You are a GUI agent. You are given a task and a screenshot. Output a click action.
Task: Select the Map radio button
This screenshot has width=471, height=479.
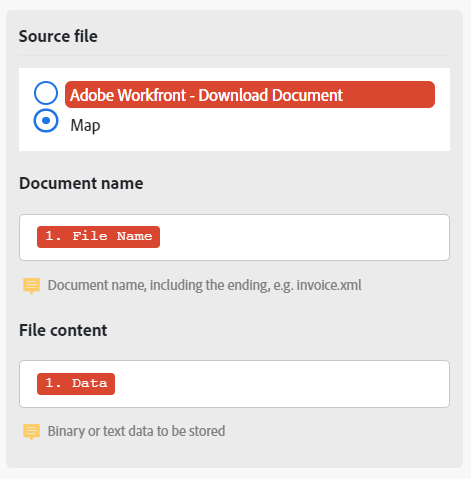[46, 120]
